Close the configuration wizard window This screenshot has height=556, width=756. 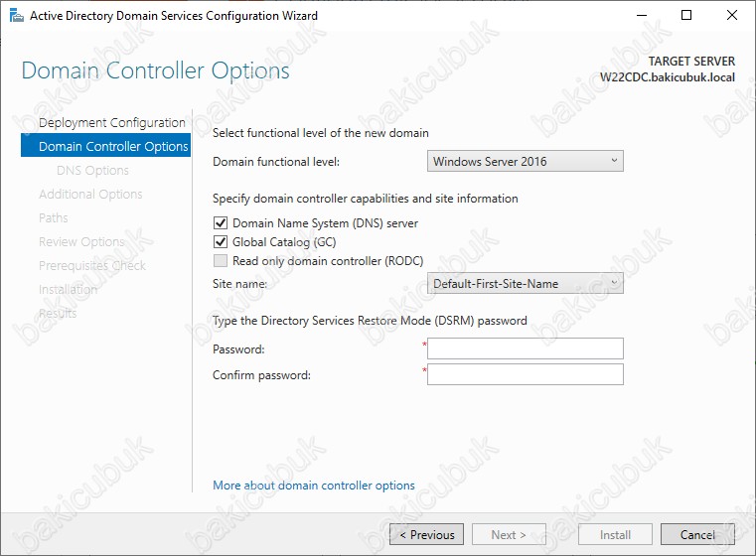click(731, 16)
